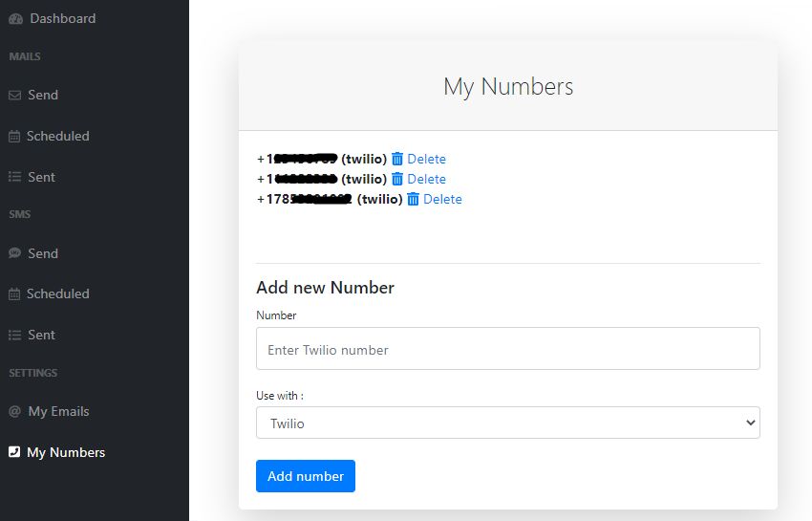Image resolution: width=812 pixels, height=521 pixels.
Task: Click the Dashboard gauge icon
Action: pos(15,19)
